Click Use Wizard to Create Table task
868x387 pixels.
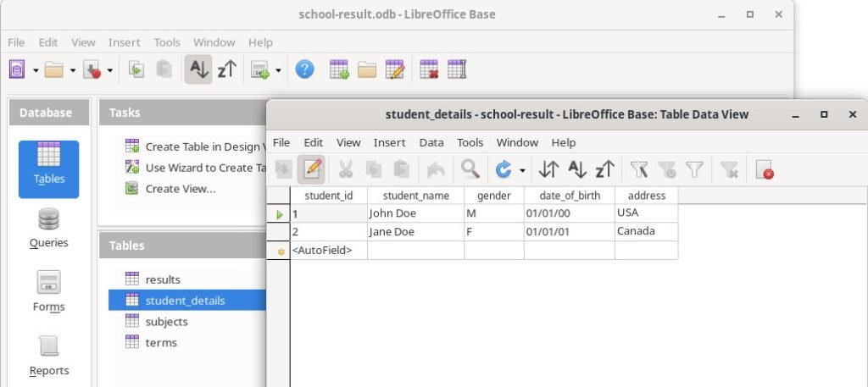click(197, 168)
